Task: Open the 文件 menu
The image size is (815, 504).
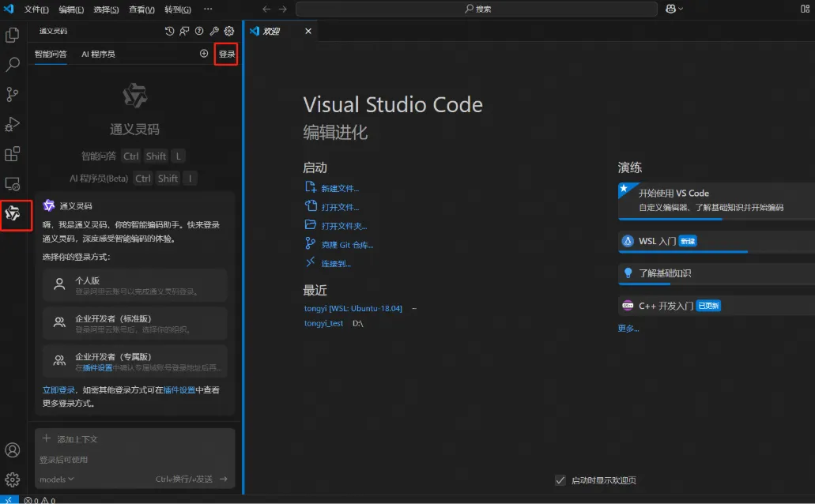Action: pos(36,9)
